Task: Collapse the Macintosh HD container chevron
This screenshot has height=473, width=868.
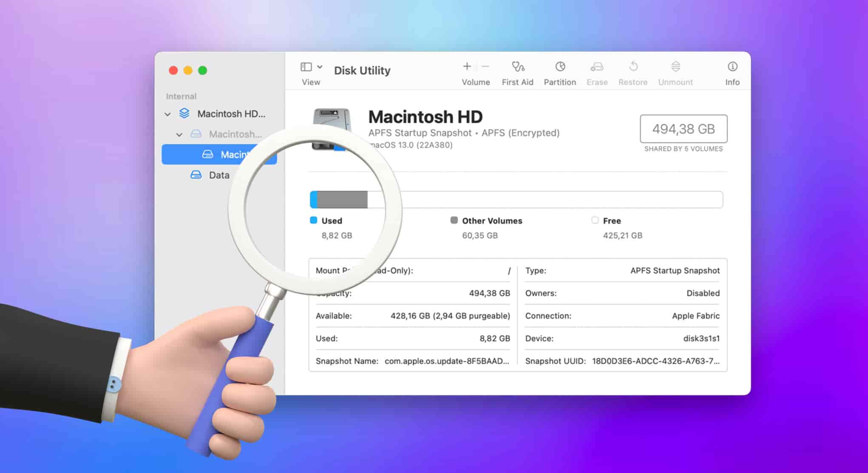Action: coord(167,114)
